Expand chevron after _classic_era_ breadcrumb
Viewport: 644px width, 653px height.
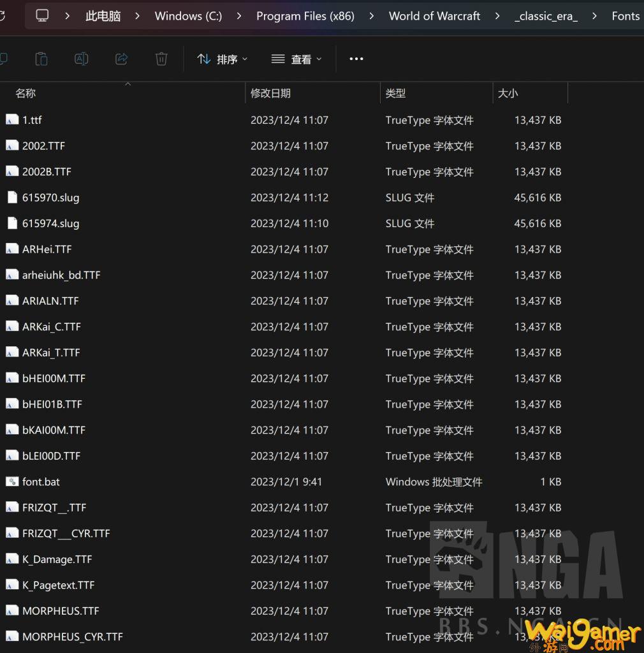pyautogui.click(x=594, y=16)
